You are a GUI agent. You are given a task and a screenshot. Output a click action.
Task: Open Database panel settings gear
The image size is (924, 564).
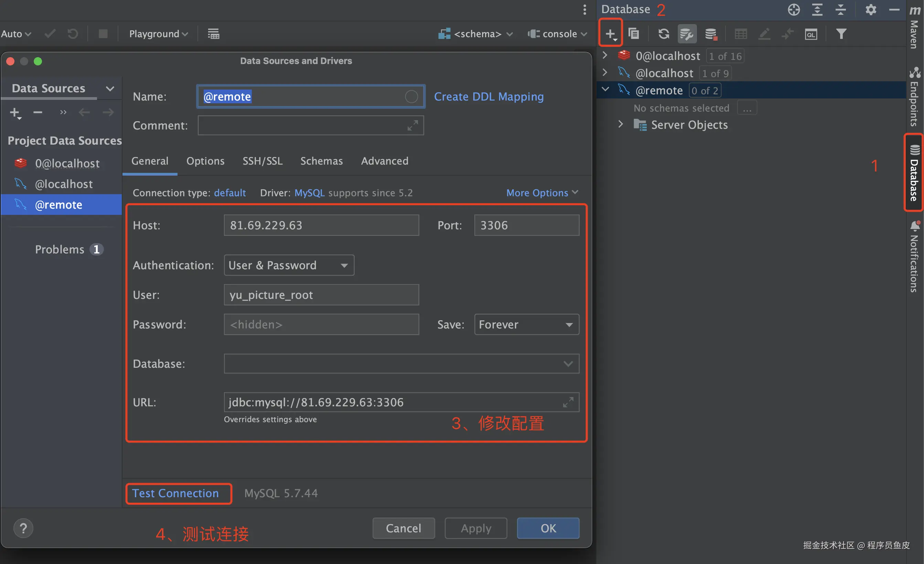[870, 9]
